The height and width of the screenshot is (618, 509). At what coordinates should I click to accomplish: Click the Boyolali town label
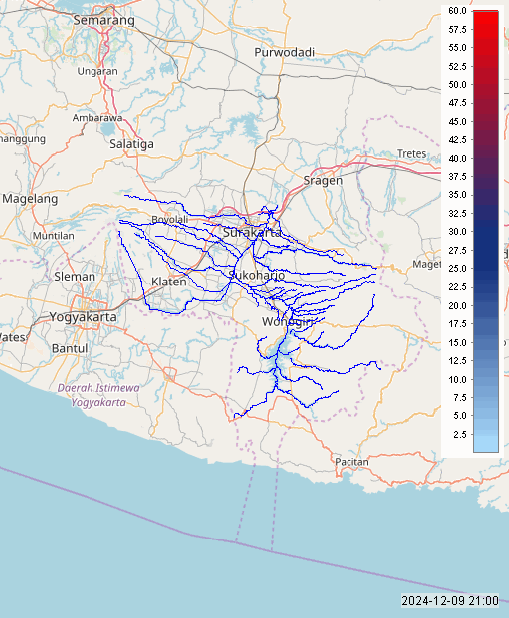(170, 220)
